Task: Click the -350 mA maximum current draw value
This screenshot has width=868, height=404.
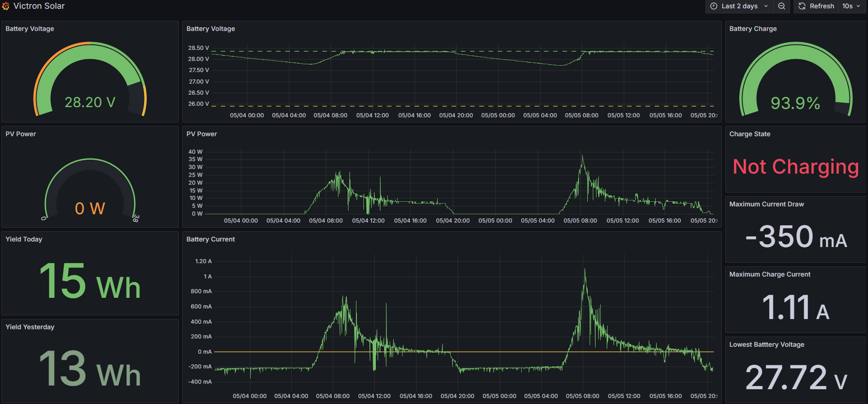Action: (x=796, y=237)
